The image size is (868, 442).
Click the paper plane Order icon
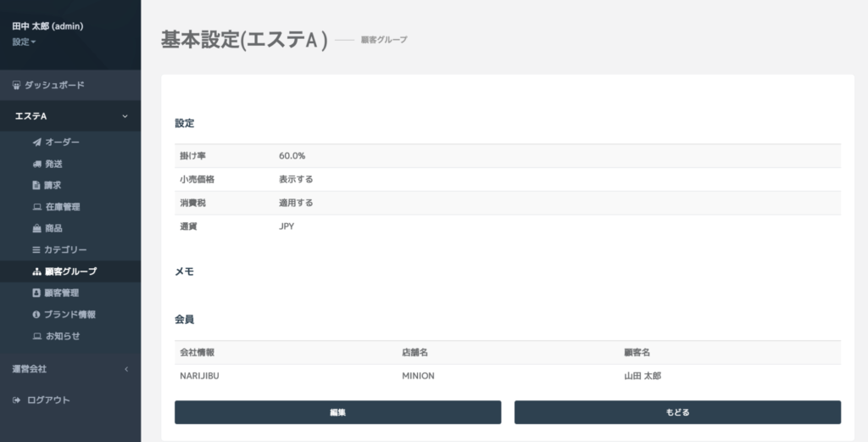36,143
